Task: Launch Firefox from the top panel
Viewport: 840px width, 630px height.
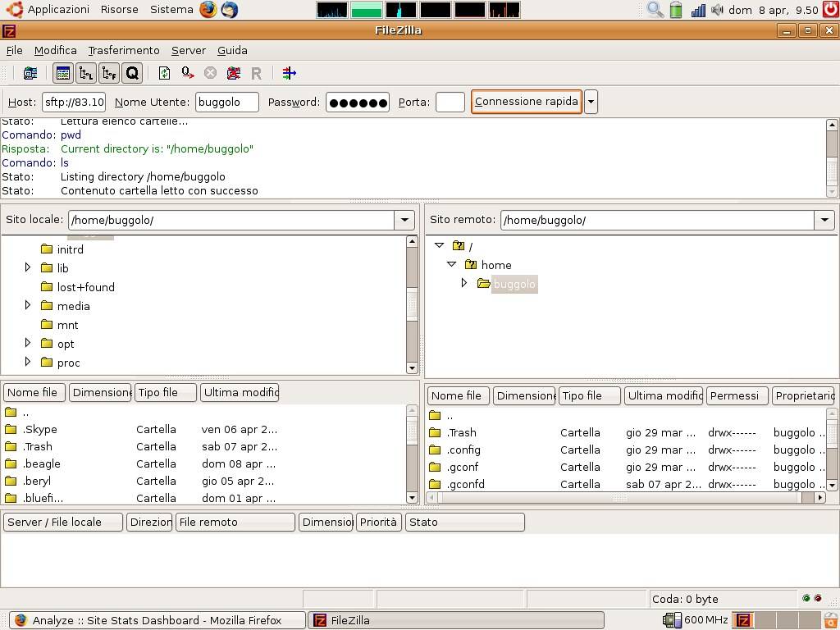Action: coord(208,10)
